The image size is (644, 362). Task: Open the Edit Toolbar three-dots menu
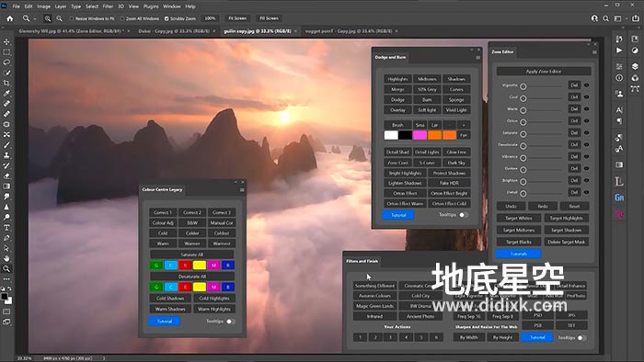(x=6, y=279)
